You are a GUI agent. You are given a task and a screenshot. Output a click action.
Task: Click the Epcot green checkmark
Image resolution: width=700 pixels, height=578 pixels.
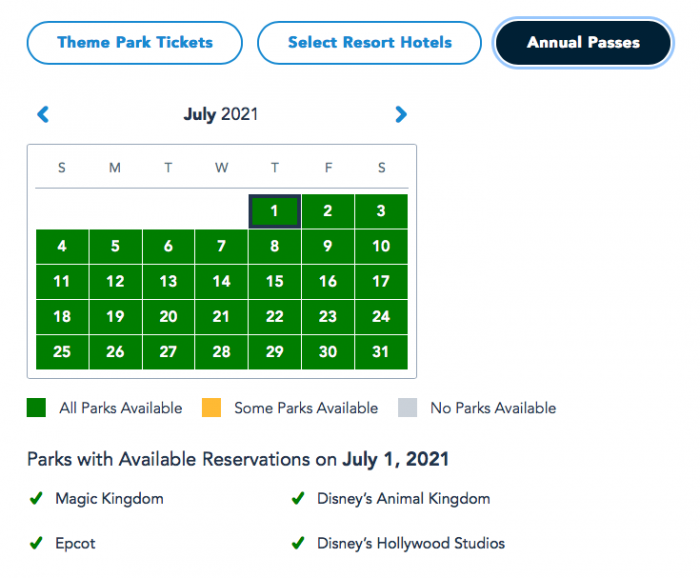36,544
